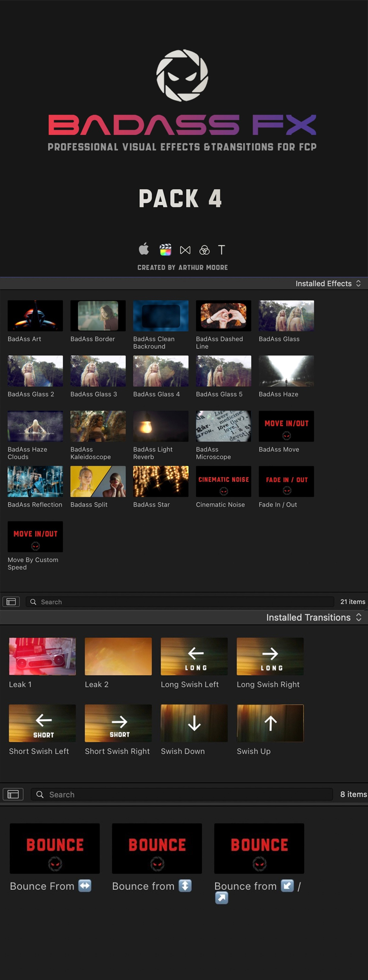Select the BadAss Border effect thumbnail

98,316
